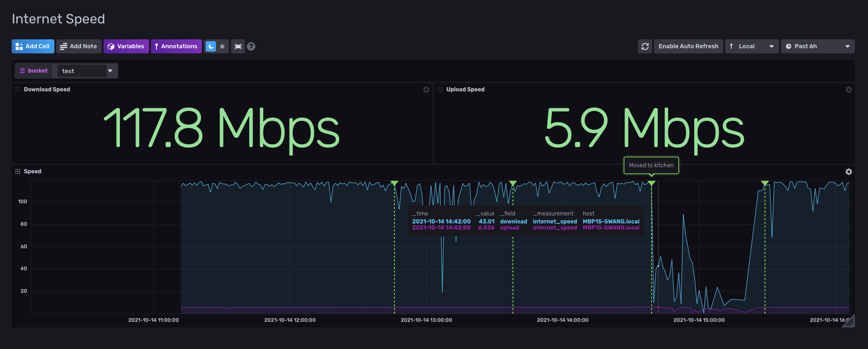Click the bucket variable label
The height and width of the screenshot is (349, 868).
coord(34,71)
